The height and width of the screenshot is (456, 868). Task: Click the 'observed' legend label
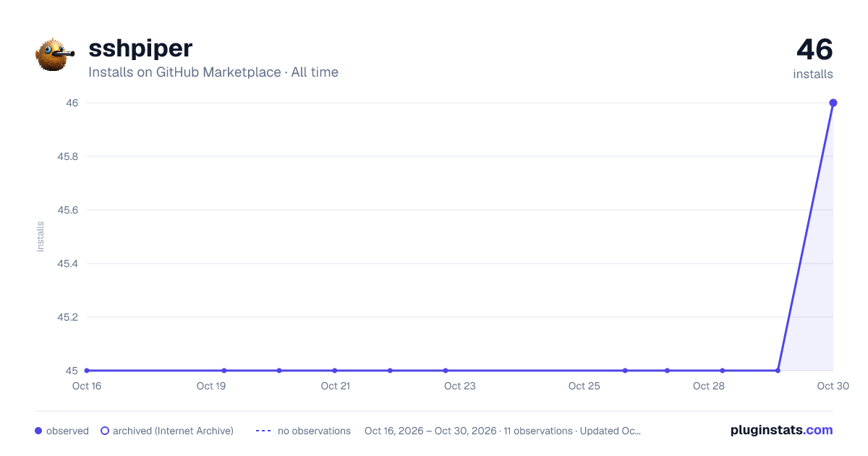pos(67,431)
